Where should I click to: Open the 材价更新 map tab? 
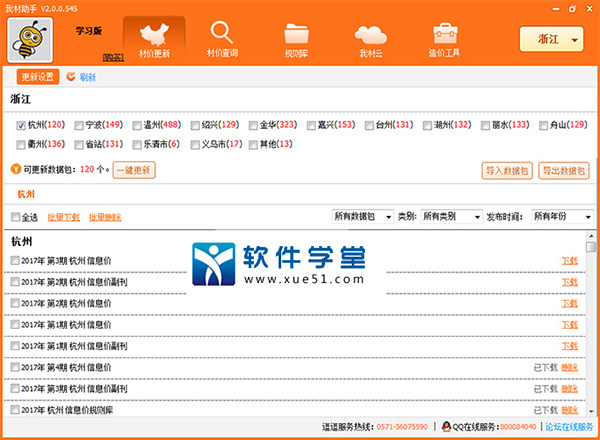tap(154, 40)
